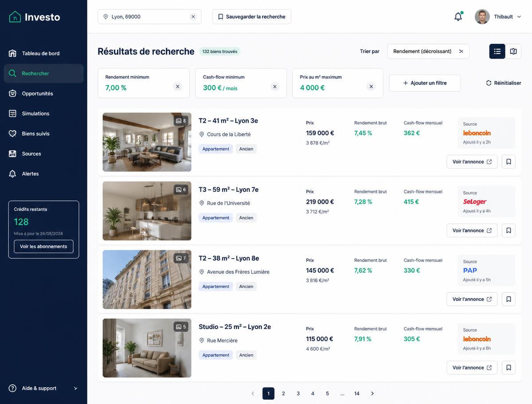The width and height of the screenshot is (532, 404).
Task: Remove the Rendement minimum filter
Action: [178, 86]
